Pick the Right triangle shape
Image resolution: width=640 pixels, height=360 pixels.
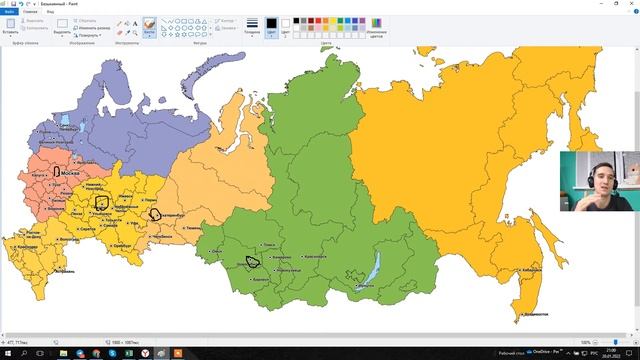164,28
